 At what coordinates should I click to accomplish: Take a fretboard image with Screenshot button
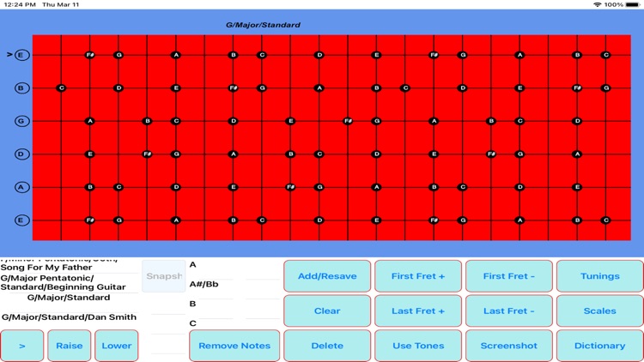pyautogui.click(x=509, y=346)
